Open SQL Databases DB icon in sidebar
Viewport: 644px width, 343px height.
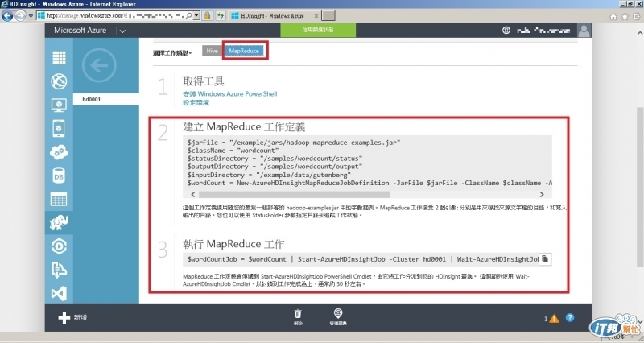click(59, 176)
